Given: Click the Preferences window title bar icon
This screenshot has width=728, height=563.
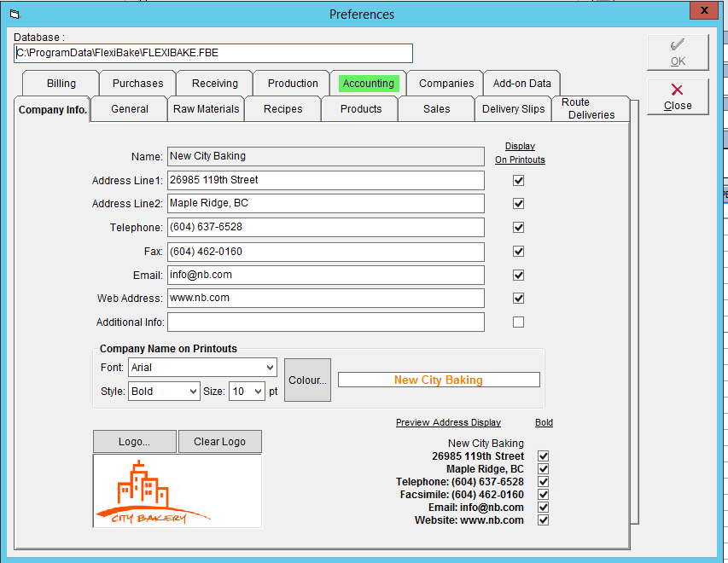Looking at the screenshot, I should (x=15, y=15).
